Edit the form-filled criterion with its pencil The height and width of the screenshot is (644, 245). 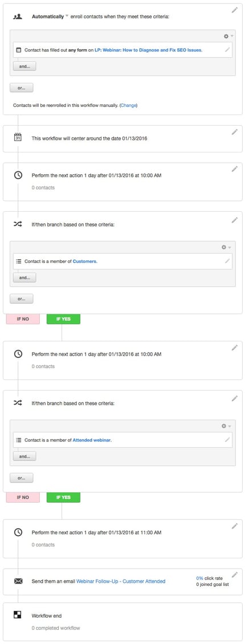click(227, 50)
